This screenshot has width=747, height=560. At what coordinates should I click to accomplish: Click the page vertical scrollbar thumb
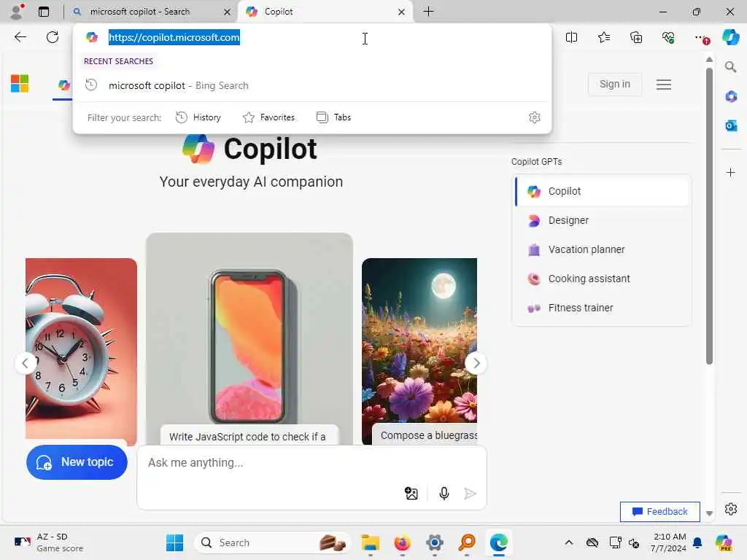pyautogui.click(x=709, y=217)
